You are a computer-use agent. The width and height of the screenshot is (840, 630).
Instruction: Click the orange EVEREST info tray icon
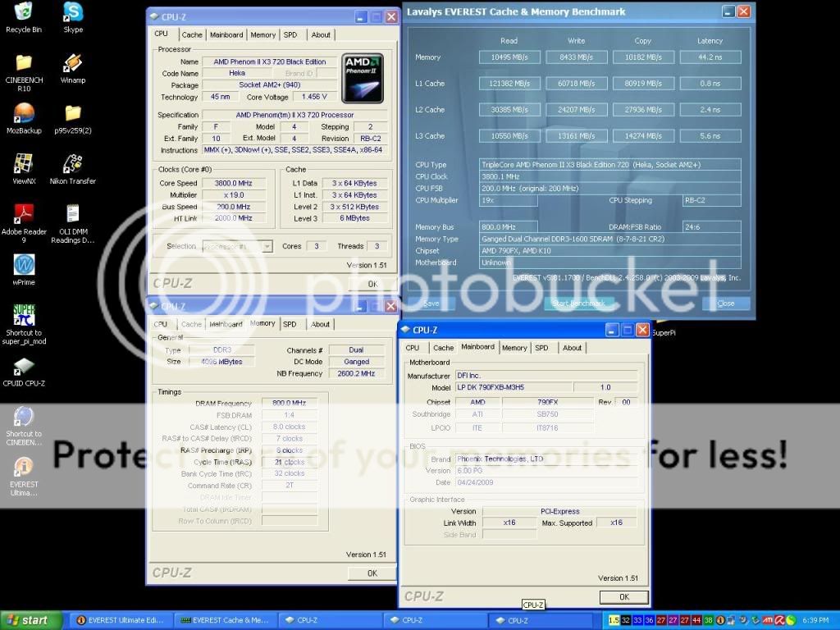click(720, 620)
